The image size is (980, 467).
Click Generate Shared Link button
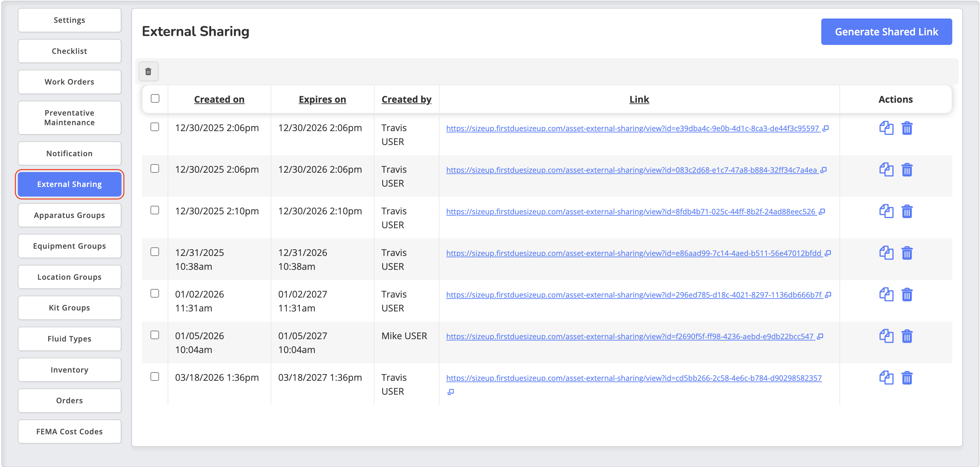(886, 32)
